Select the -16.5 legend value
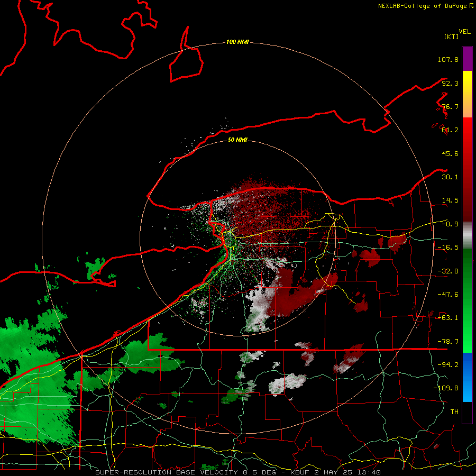 (x=448, y=248)
